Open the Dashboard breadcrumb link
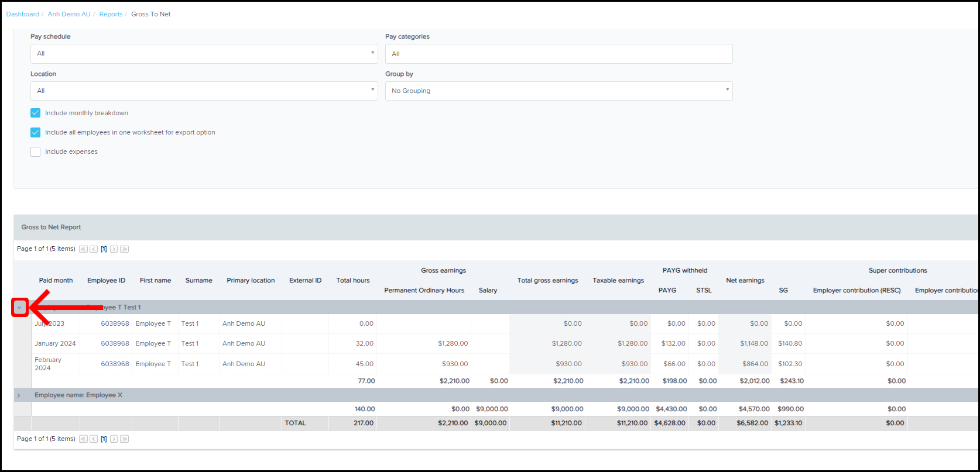980x472 pixels. [x=22, y=14]
